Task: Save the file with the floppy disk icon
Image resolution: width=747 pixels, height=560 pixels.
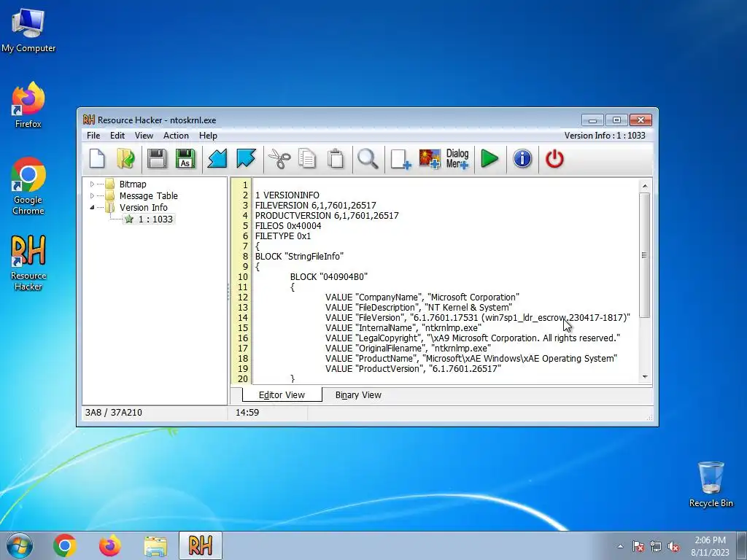Action: point(157,158)
